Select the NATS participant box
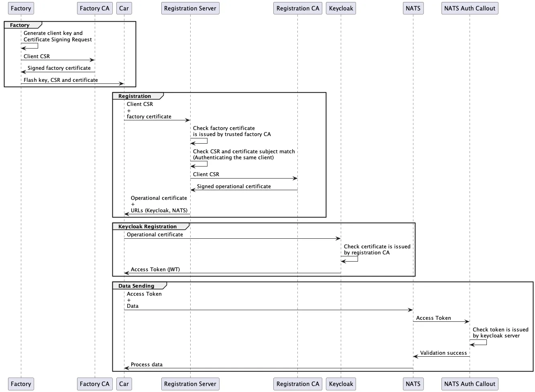Viewport: 535px width, 392px height. pyautogui.click(x=413, y=8)
